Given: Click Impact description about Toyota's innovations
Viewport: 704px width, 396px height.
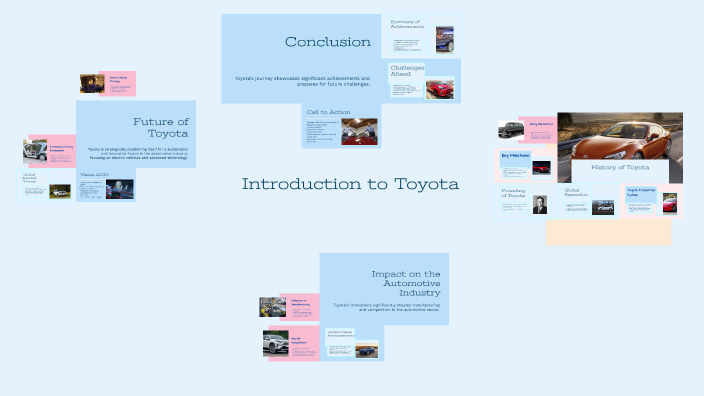Looking at the screenshot, I should pyautogui.click(x=387, y=308).
